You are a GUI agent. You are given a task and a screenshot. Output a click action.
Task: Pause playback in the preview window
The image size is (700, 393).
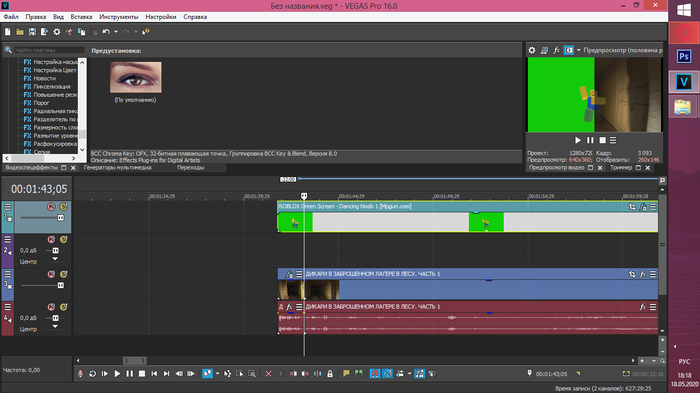pyautogui.click(x=590, y=140)
